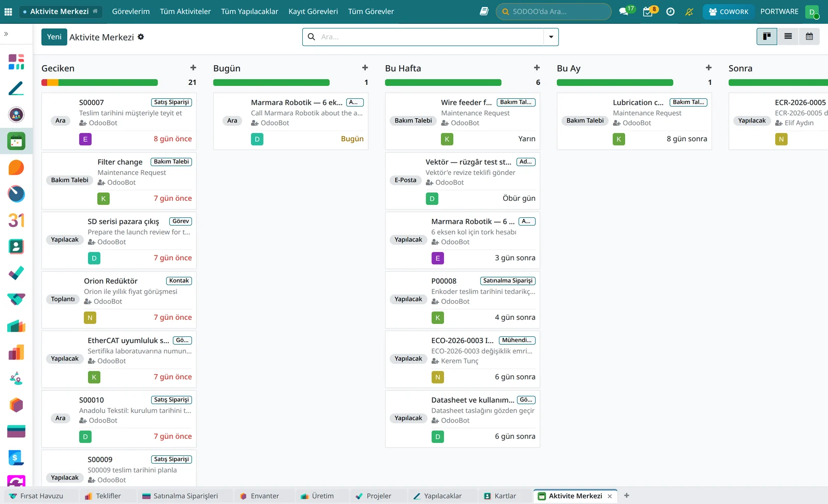Viewport: 828px width, 504px height.
Task: Open the Görevlerim menu
Action: coord(131,11)
